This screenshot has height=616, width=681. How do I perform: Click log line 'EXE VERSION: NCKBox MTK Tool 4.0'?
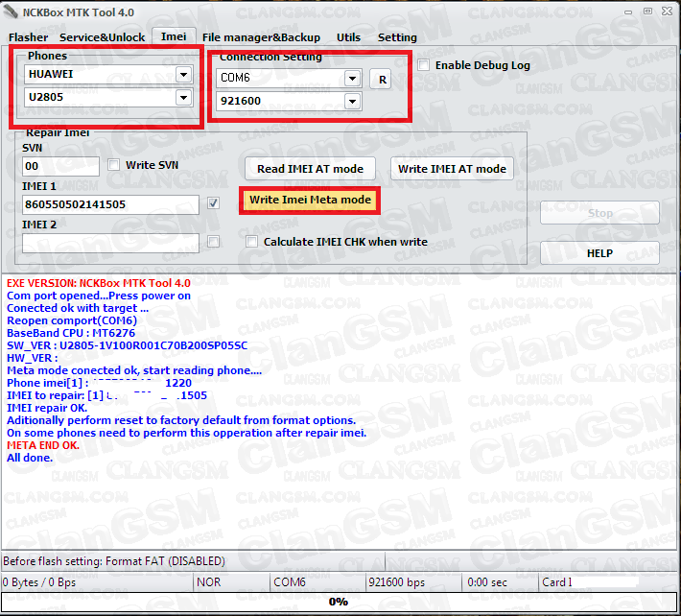[99, 283]
